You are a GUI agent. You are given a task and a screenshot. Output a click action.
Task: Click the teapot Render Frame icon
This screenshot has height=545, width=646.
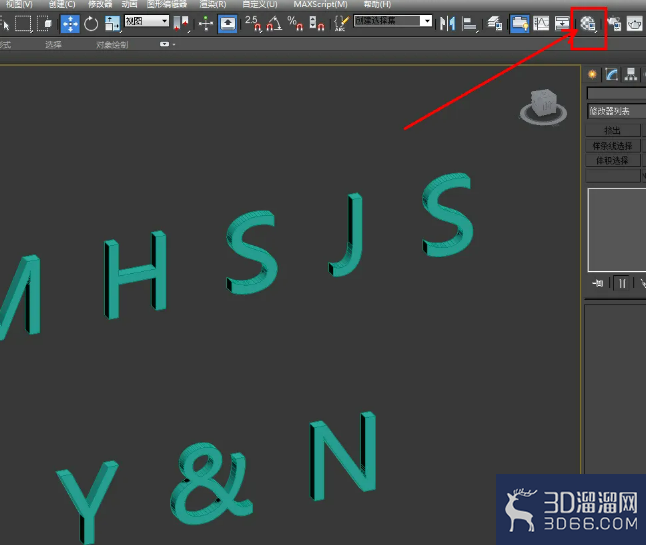(635, 23)
